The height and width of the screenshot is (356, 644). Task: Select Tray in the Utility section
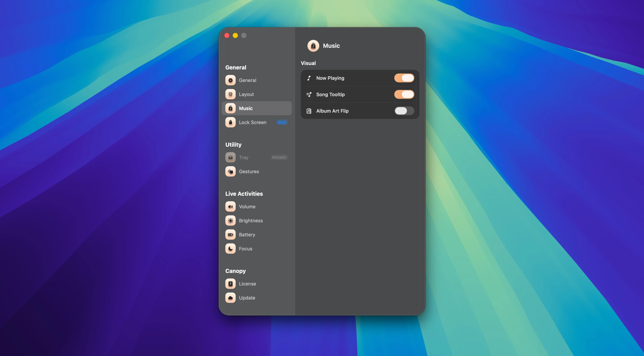coord(257,157)
